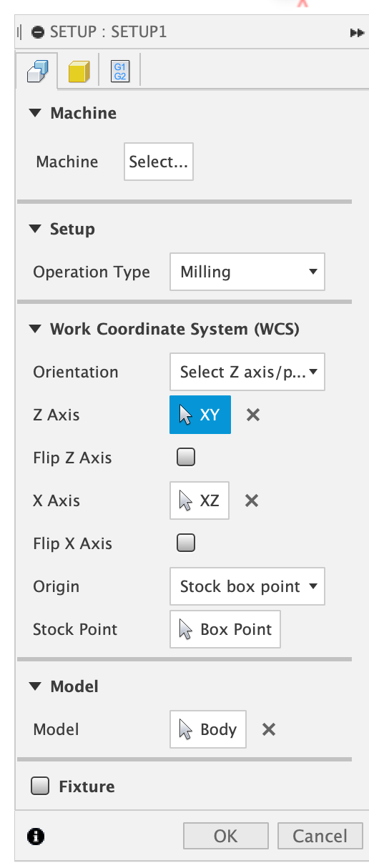The image size is (369, 868).
Task: Open the Setup tab with blue cube icon
Action: 36,71
